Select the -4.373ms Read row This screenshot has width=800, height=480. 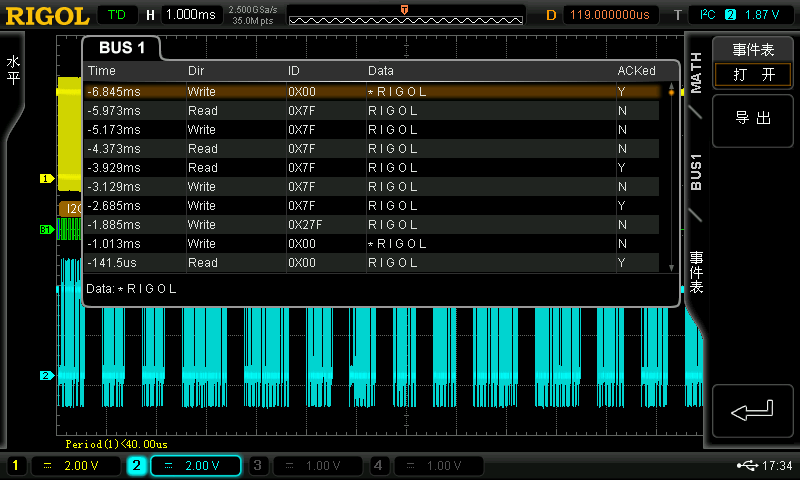click(372, 148)
